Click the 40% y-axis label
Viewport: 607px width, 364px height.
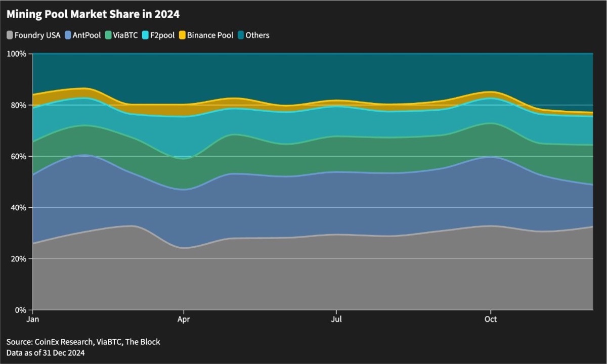[19, 208]
